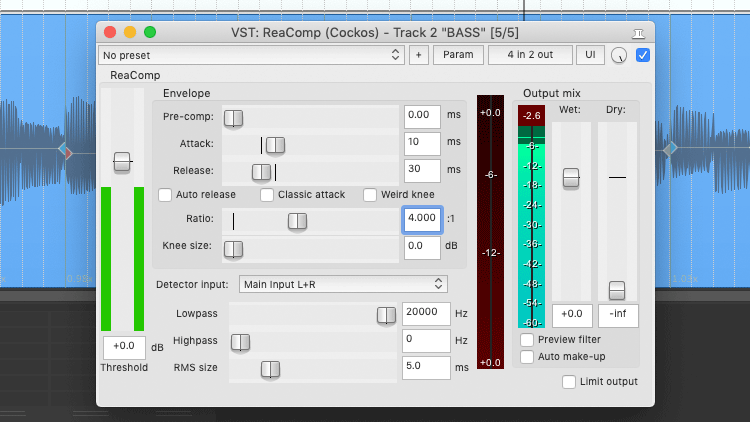Click the wet/dry mix knob in header
This screenshot has width=750, height=422.
coord(619,56)
